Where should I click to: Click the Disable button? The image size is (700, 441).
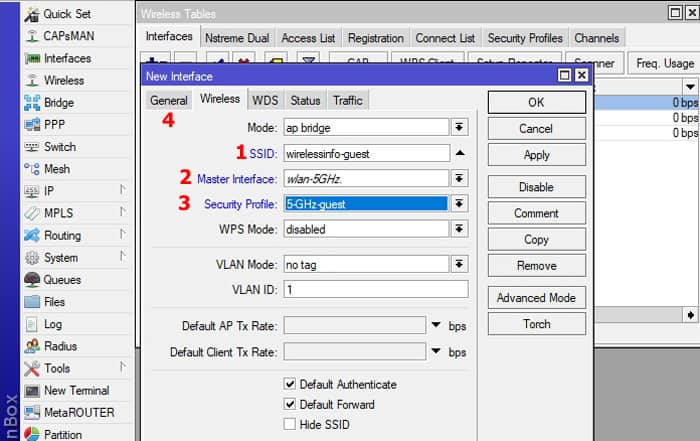coord(537,187)
